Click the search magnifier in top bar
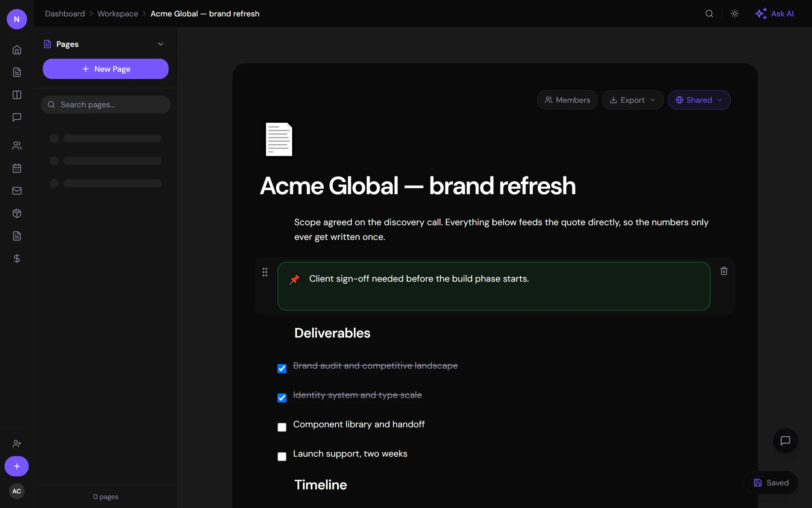812x508 pixels. [709, 14]
